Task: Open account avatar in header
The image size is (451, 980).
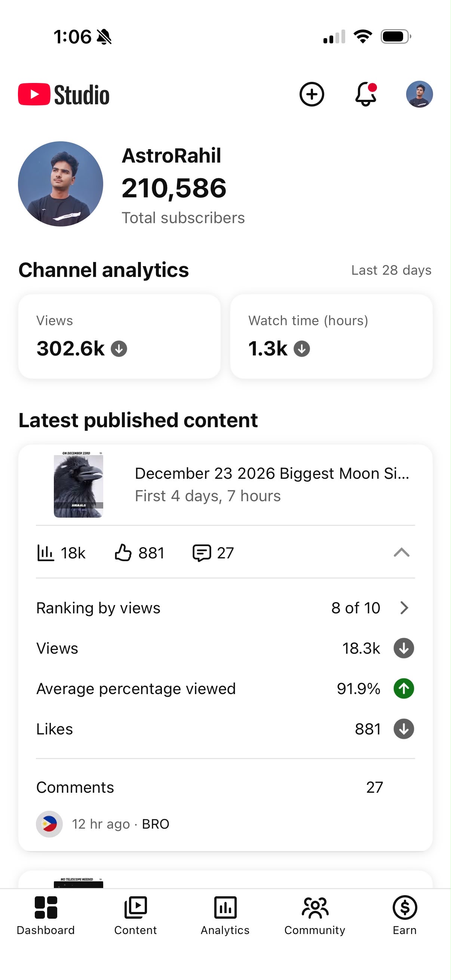Action: pos(419,94)
